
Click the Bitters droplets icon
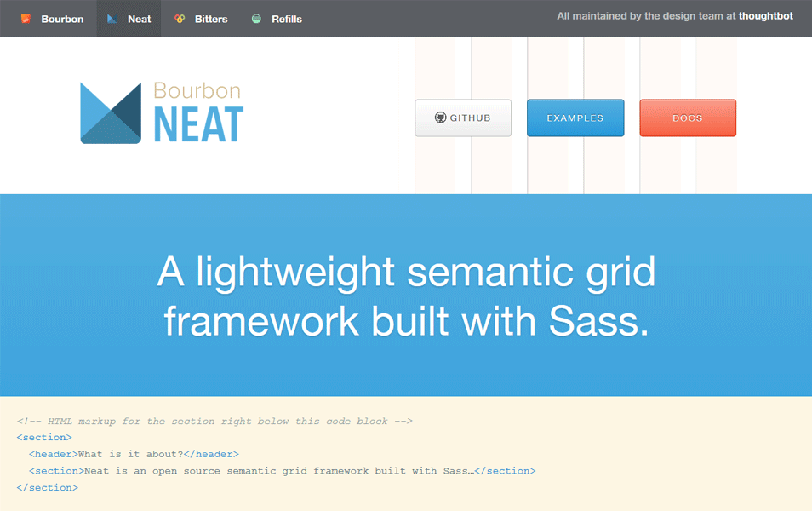(180, 19)
